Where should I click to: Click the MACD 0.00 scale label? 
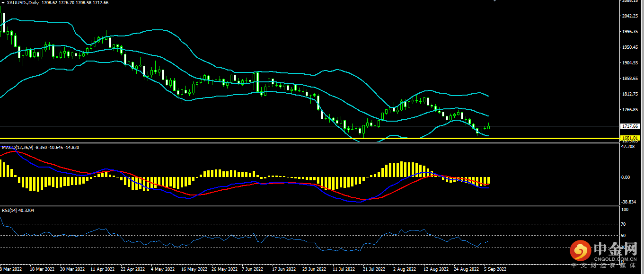pyautogui.click(x=625, y=177)
